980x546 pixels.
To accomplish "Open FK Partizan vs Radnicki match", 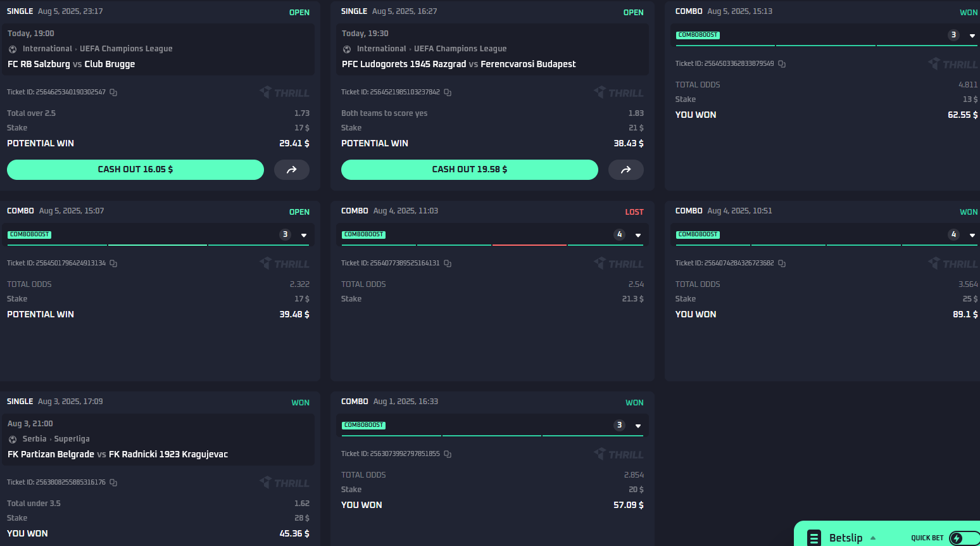I will 118,454.
